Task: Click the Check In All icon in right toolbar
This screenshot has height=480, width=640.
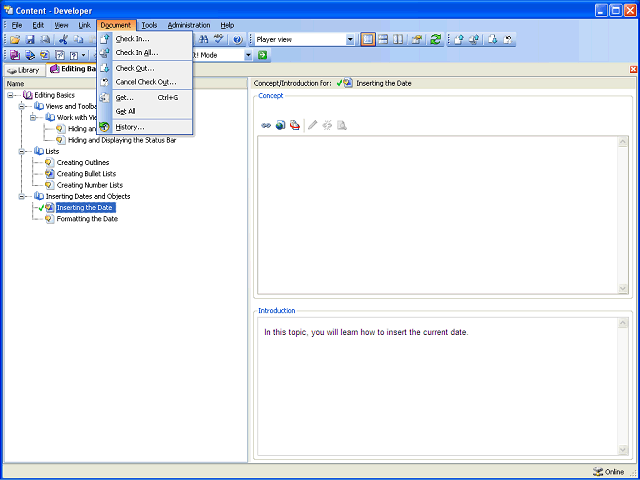Action: tap(474, 40)
